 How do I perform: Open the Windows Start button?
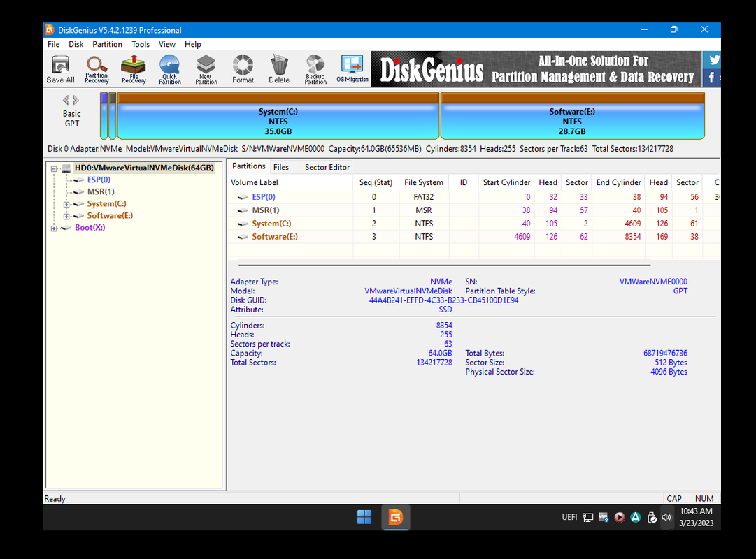tap(364, 517)
